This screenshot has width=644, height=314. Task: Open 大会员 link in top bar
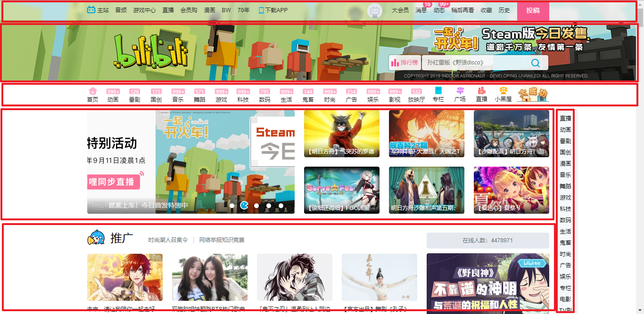pyautogui.click(x=400, y=10)
